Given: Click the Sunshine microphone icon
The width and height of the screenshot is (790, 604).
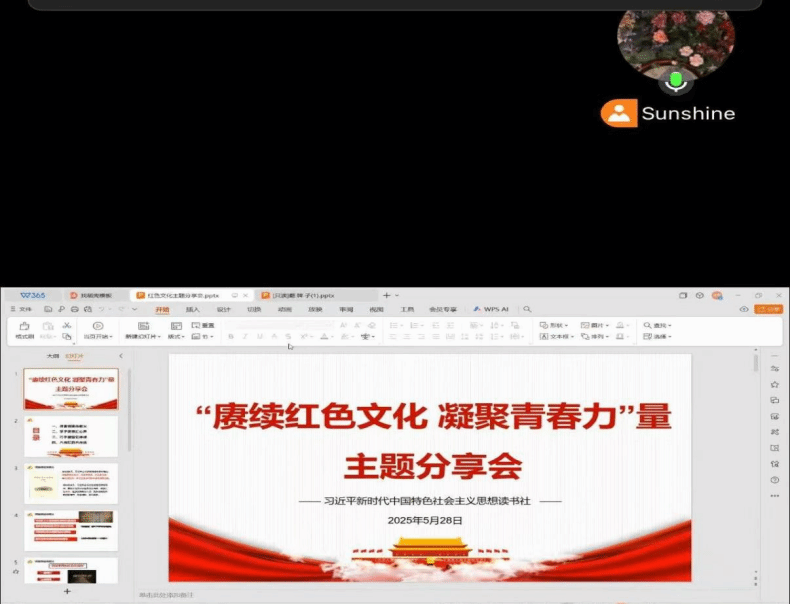Looking at the screenshot, I should [x=676, y=80].
